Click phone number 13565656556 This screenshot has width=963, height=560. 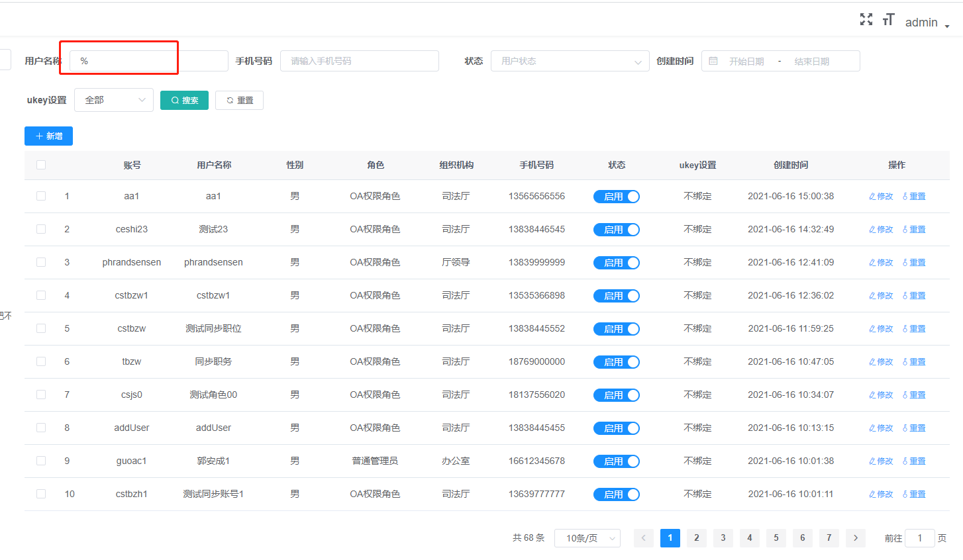pos(536,196)
